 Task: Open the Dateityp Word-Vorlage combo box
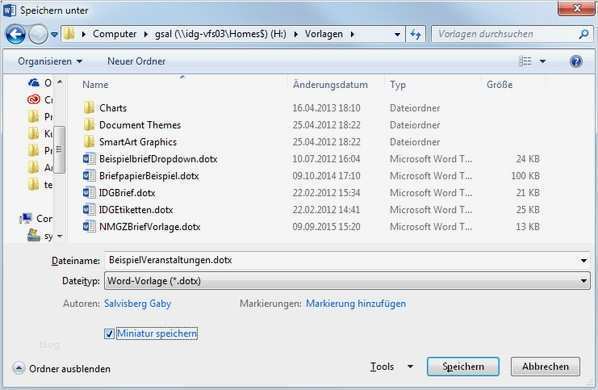point(347,281)
